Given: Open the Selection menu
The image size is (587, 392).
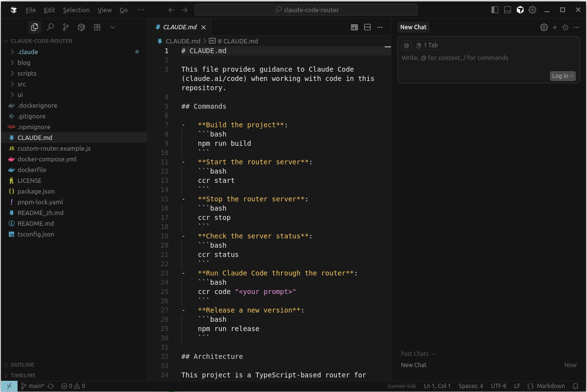Looking at the screenshot, I should pyautogui.click(x=76, y=10).
